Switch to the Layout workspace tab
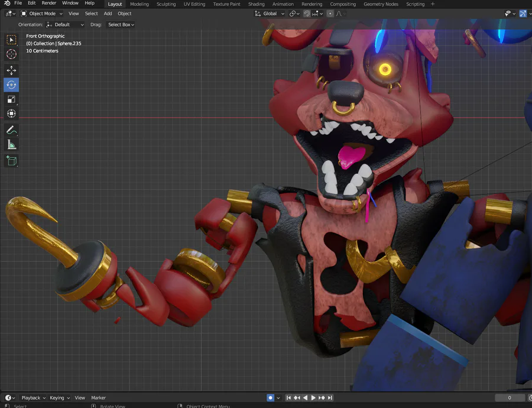 tap(115, 4)
